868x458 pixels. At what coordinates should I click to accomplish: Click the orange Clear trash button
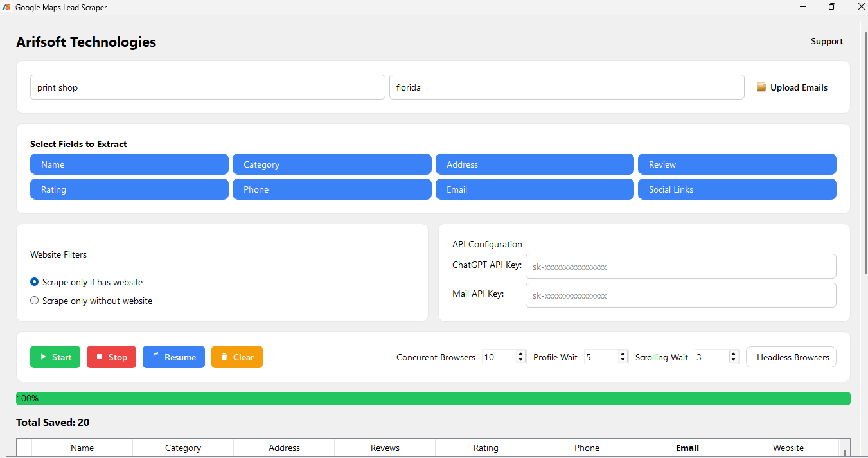pos(236,357)
